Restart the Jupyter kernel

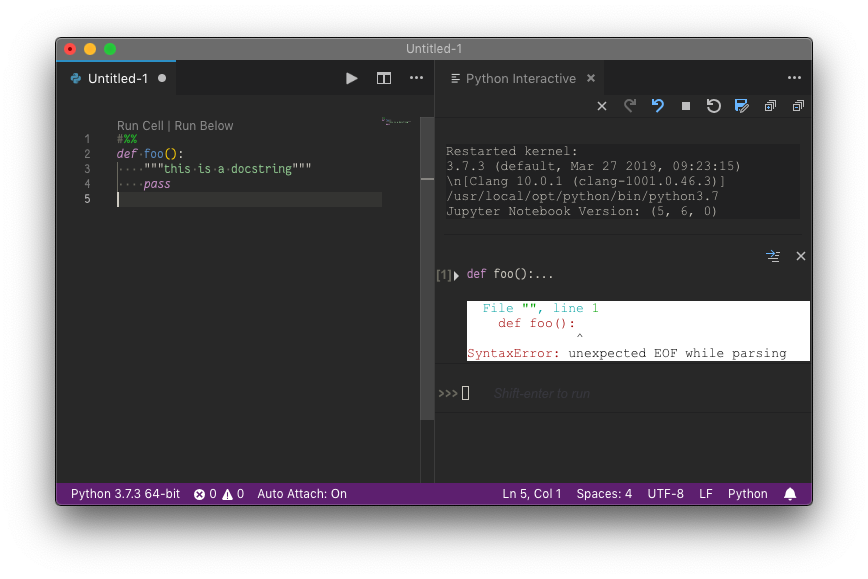[713, 105]
